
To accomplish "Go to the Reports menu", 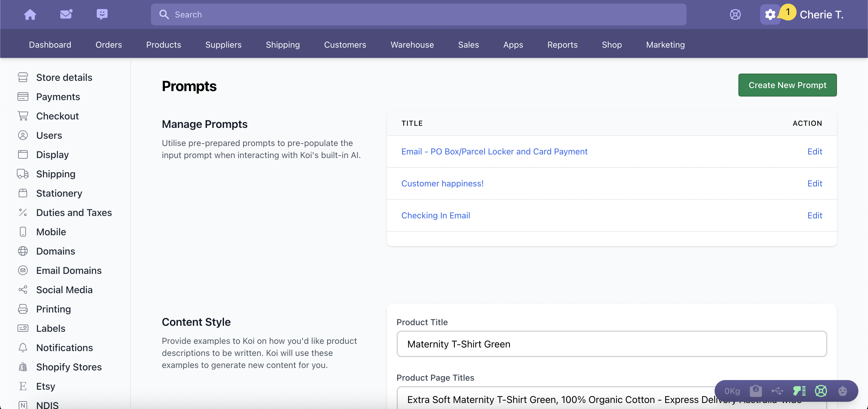I will pyautogui.click(x=562, y=45).
